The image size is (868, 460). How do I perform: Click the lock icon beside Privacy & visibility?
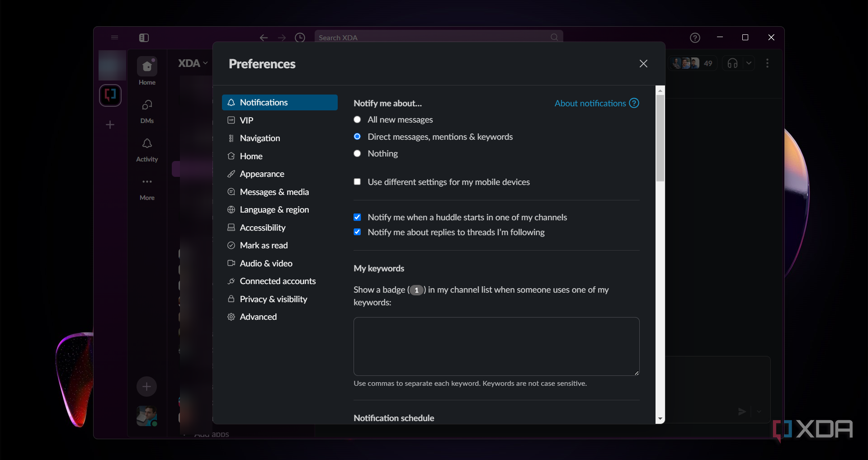click(x=231, y=299)
